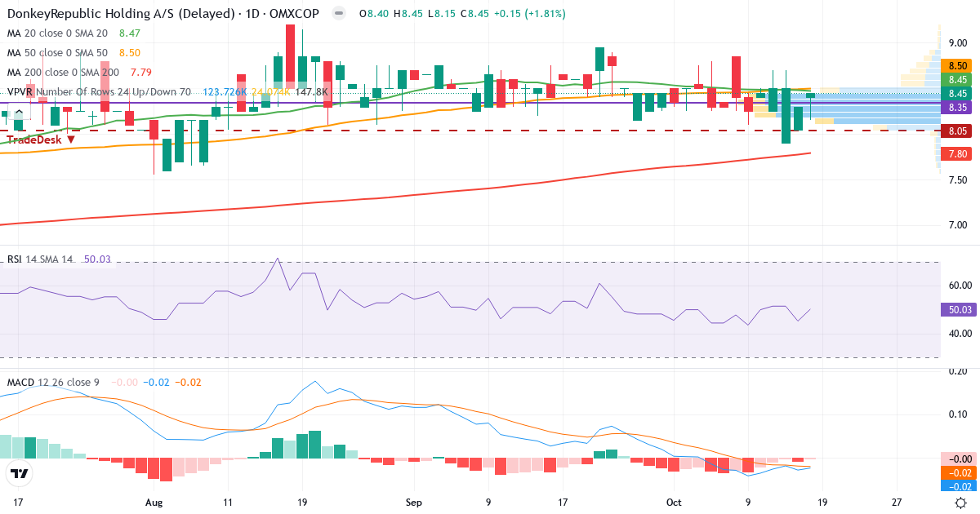Click the Sep date label on time axis
This screenshot has height=514, width=980.
[x=414, y=503]
